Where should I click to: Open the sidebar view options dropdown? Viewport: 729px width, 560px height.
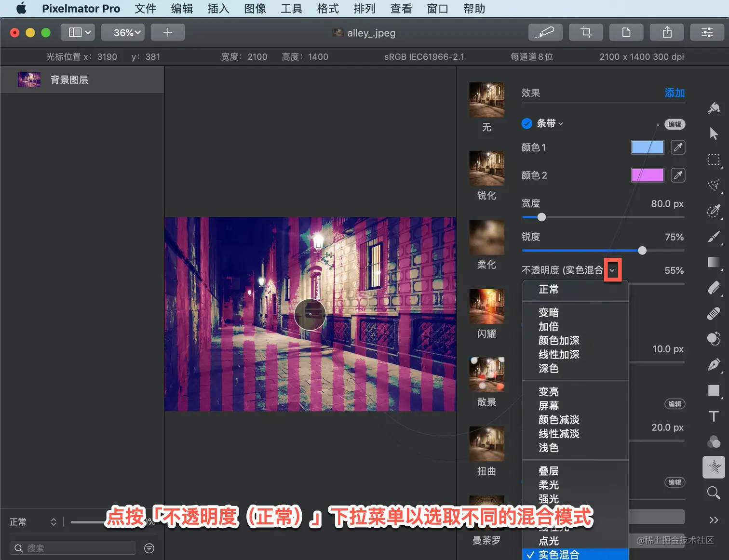pyautogui.click(x=77, y=32)
